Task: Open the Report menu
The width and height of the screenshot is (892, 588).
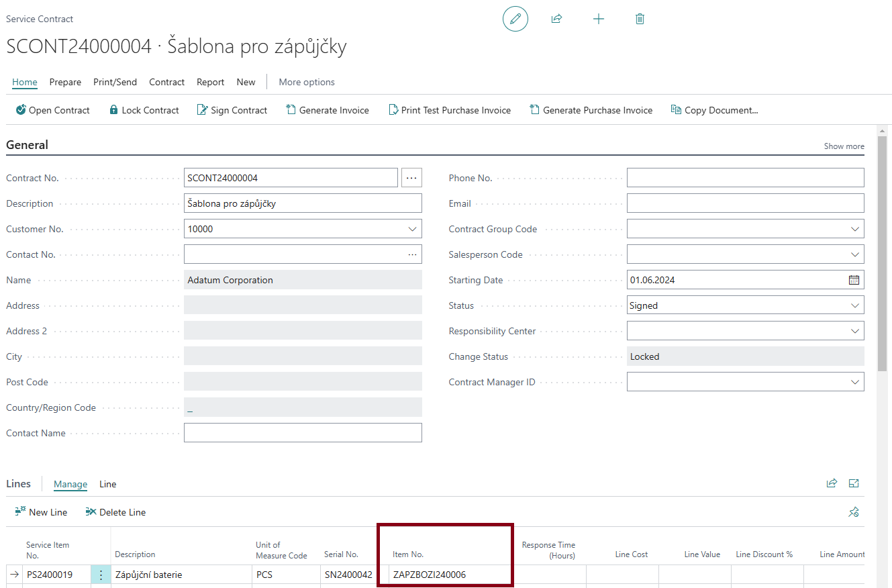Action: (x=210, y=82)
